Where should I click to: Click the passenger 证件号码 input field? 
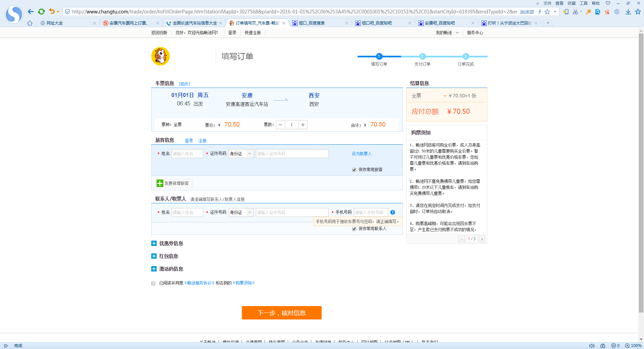point(292,154)
